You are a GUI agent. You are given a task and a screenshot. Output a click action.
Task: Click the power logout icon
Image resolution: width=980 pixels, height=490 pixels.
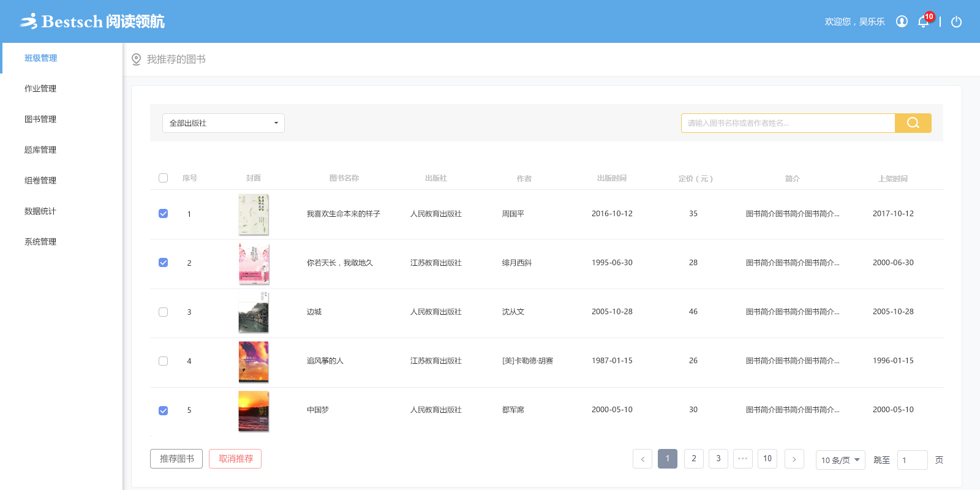[956, 22]
